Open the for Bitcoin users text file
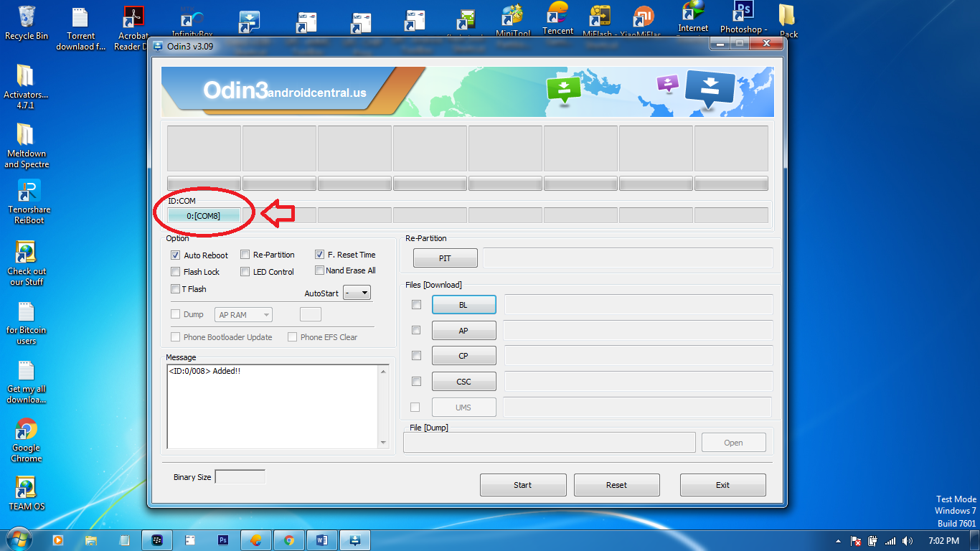This screenshot has height=551, width=980. coord(26,324)
